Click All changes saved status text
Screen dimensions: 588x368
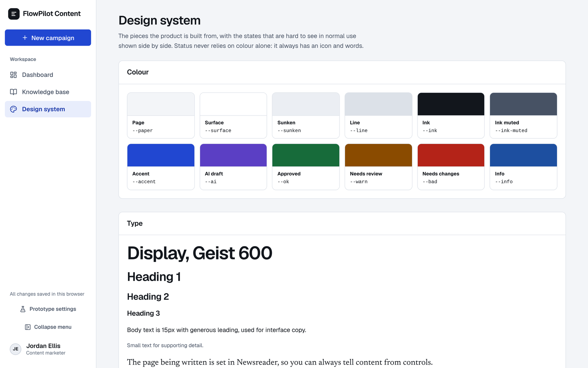pyautogui.click(x=47, y=294)
